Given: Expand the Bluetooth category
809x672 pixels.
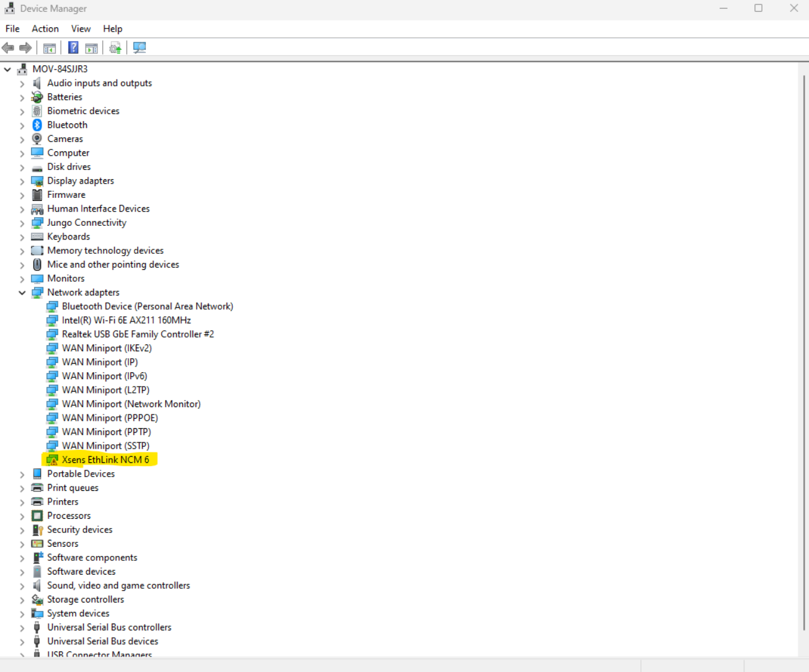Looking at the screenshot, I should [22, 125].
